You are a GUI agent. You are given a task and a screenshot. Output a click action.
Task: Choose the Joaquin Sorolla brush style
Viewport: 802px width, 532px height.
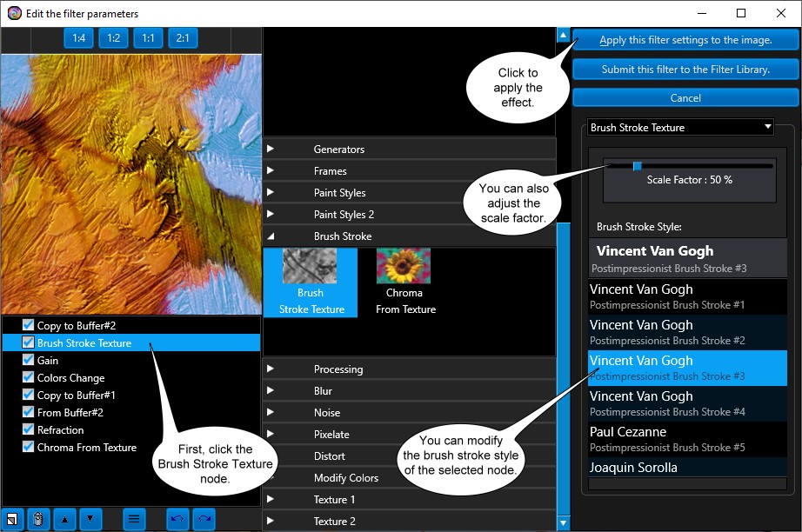coord(687,467)
